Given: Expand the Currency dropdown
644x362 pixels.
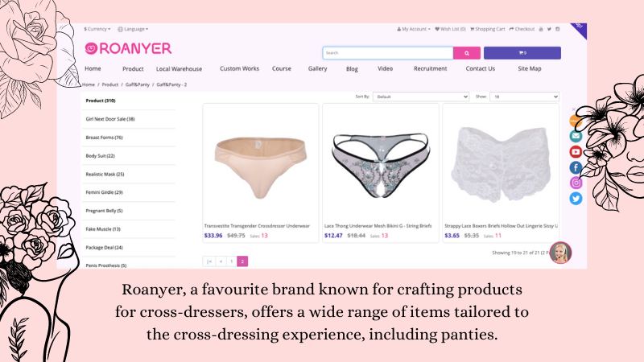Looking at the screenshot, I should coord(97,29).
